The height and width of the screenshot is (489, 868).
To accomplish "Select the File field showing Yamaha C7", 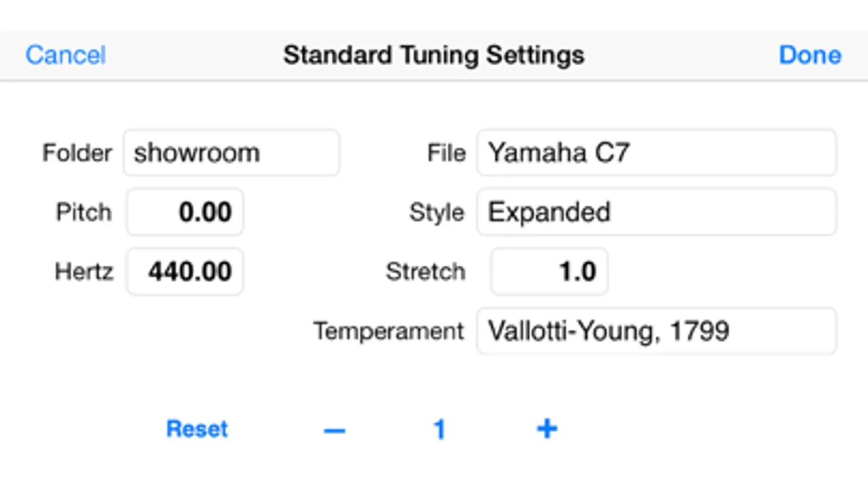I will [x=656, y=153].
